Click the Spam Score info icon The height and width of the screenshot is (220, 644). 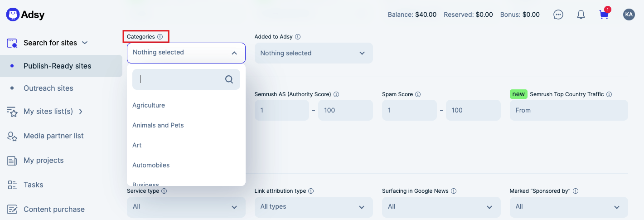click(418, 94)
